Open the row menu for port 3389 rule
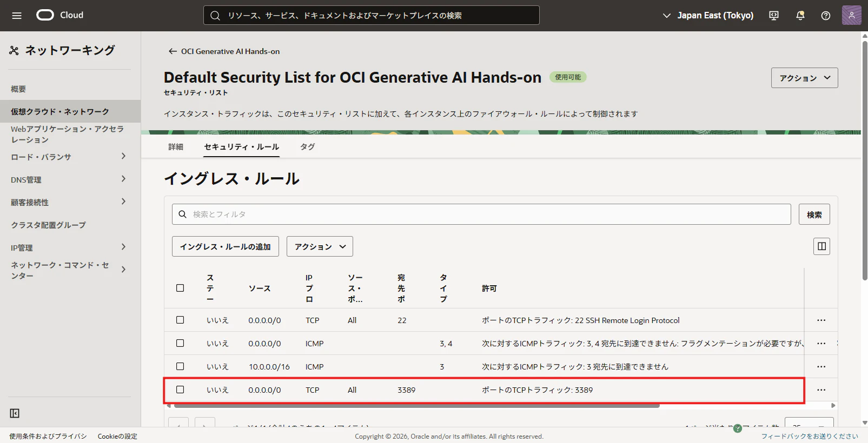The height and width of the screenshot is (443, 868). (821, 390)
